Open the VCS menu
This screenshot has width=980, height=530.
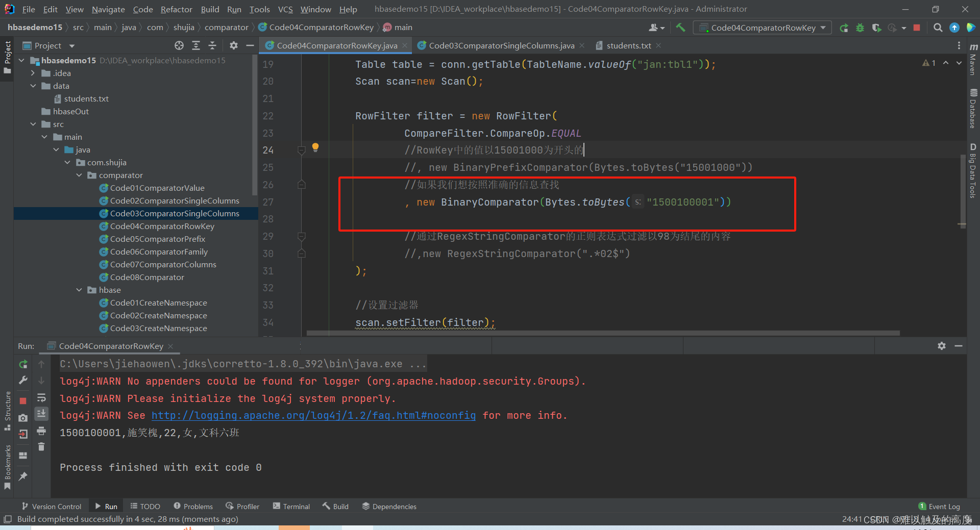(285, 9)
